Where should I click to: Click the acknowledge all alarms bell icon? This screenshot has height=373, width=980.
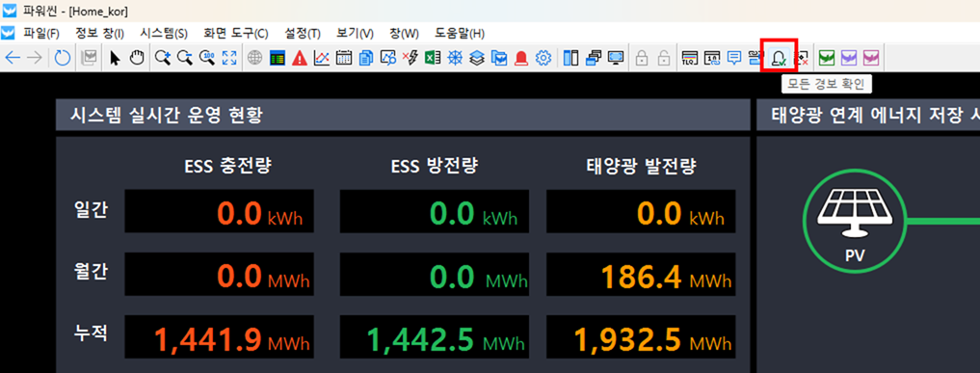coord(779,58)
